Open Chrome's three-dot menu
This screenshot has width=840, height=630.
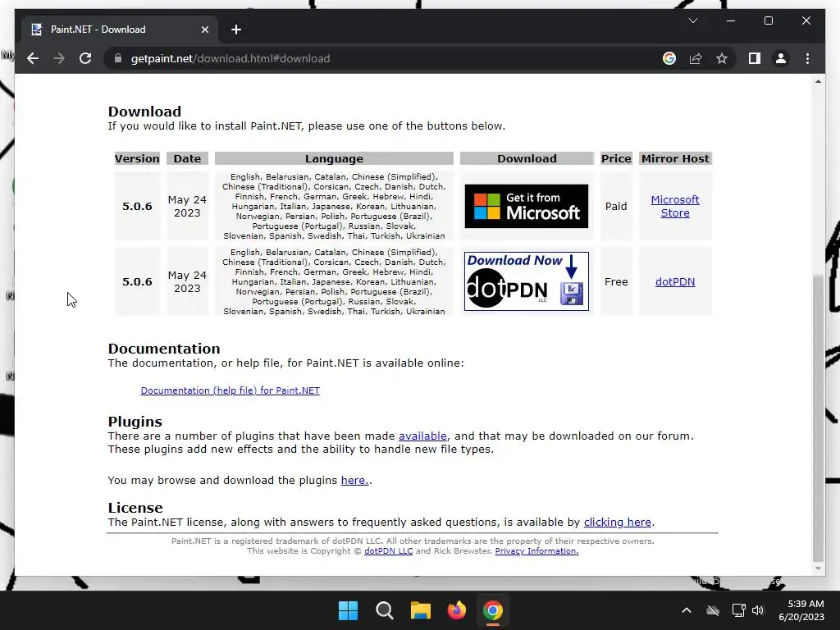[807, 58]
